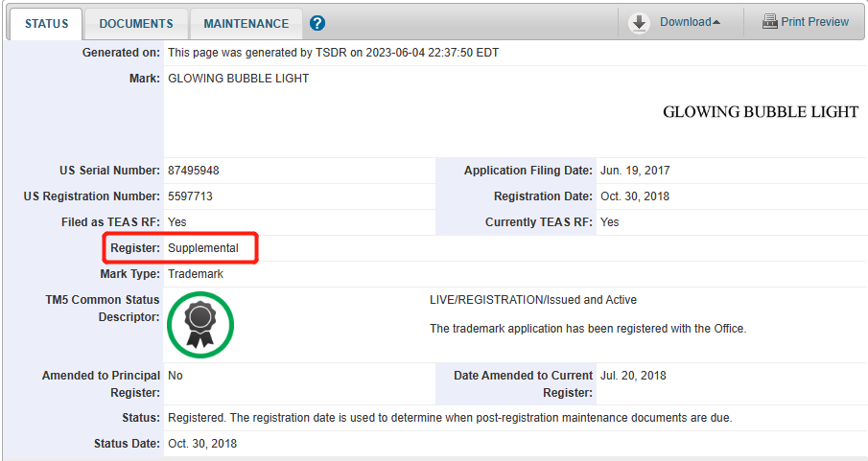Open the DOCUMENTS tab
This screenshot has height=461, width=868.
coord(136,24)
